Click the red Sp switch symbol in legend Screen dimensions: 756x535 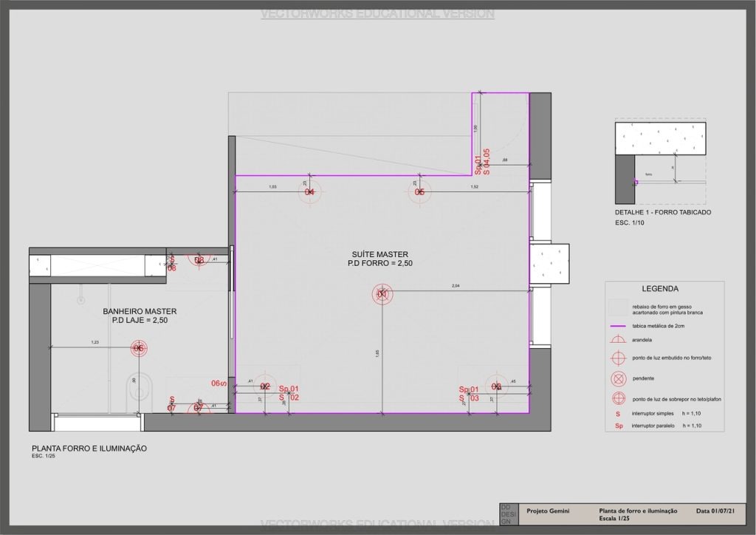619,426
